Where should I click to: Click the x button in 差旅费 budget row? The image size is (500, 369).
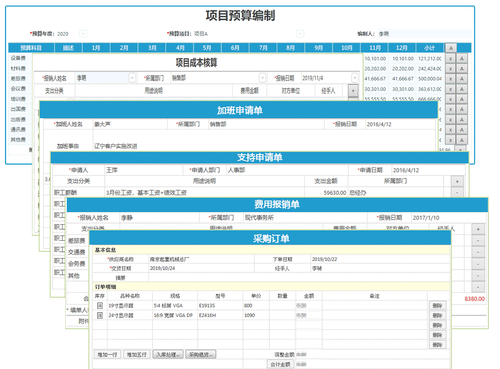[x=451, y=79]
